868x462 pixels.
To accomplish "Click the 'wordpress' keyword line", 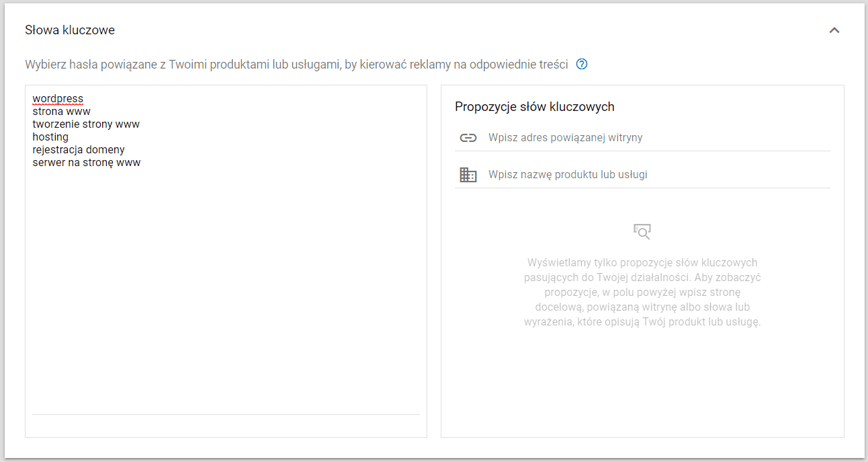I will coord(58,99).
